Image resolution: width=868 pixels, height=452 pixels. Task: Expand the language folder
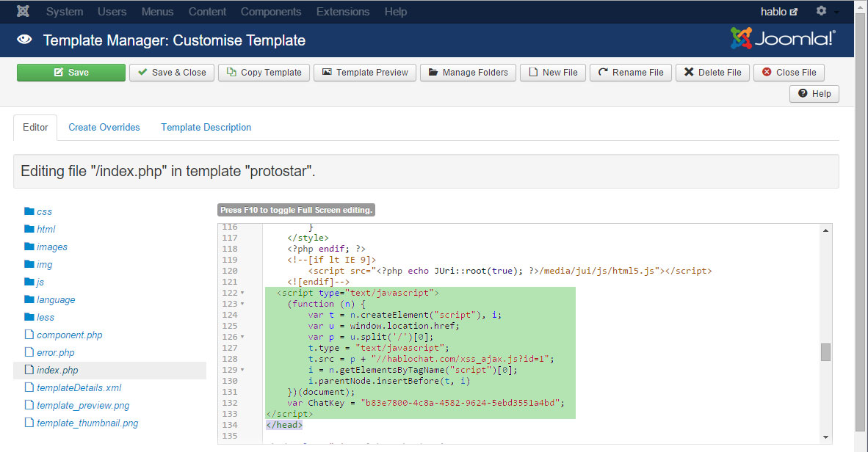(50, 300)
